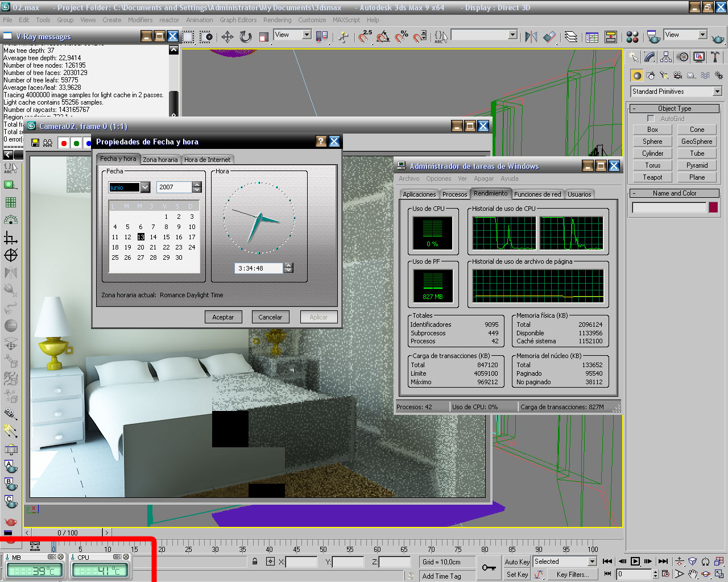Screen dimensions: 728x582
Task: Select the Scale tool in main toolbar
Action: 263,37
